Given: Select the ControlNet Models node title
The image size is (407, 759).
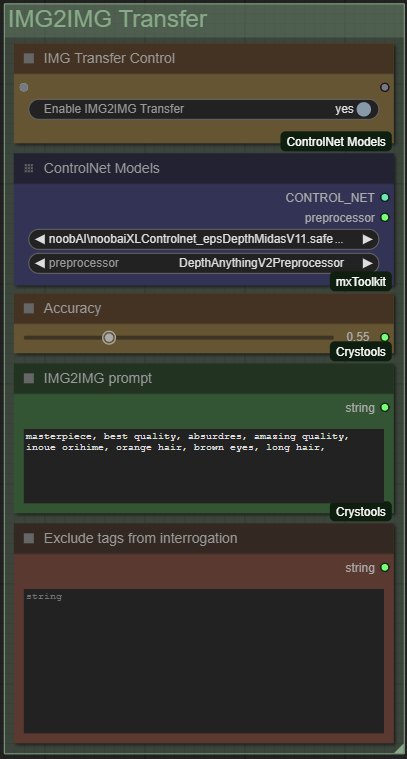Looking at the screenshot, I should click(x=102, y=168).
